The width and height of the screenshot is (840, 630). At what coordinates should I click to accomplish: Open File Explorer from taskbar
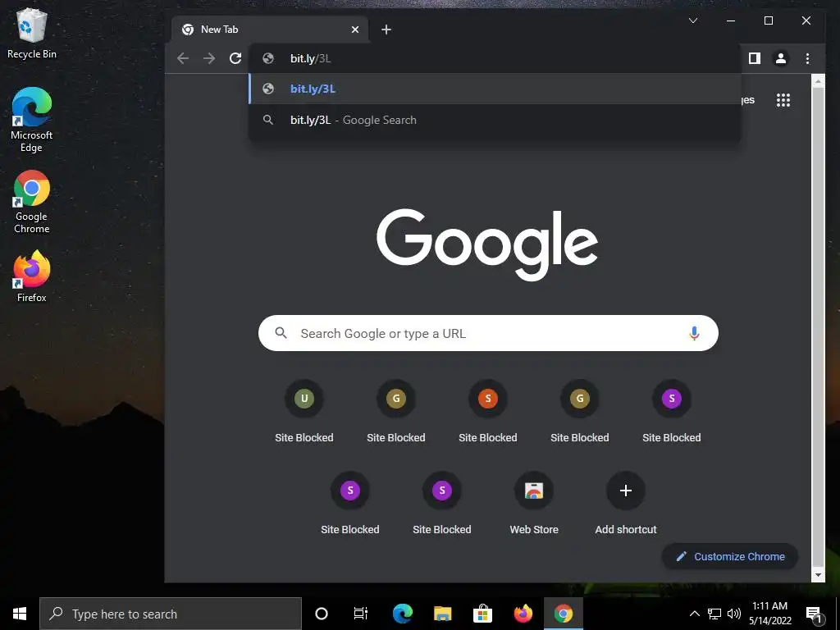point(442,614)
